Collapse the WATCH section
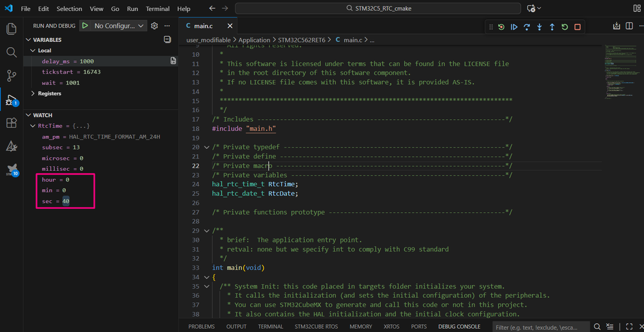644x332 pixels. coord(28,115)
